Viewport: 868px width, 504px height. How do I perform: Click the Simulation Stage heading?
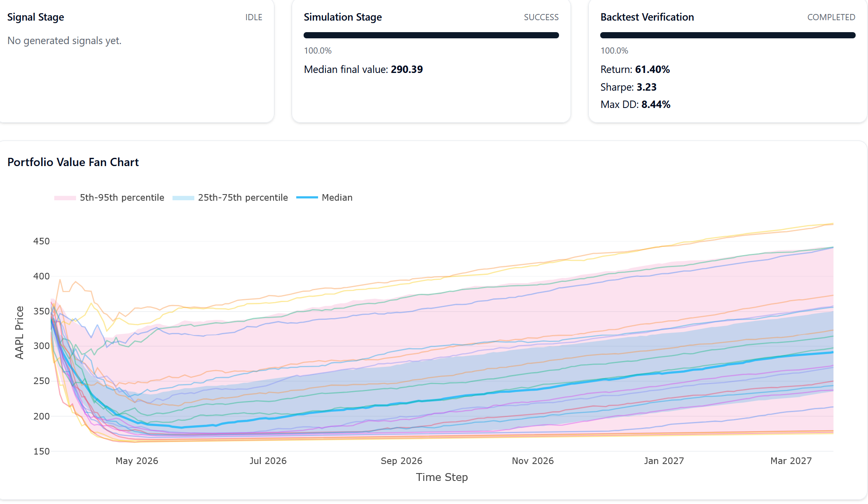click(343, 17)
